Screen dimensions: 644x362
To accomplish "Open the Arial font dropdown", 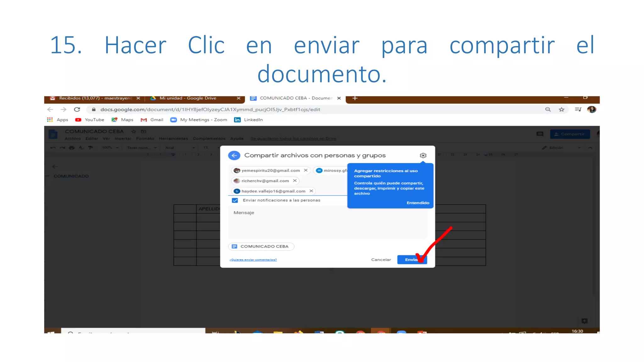I will pos(180,148).
